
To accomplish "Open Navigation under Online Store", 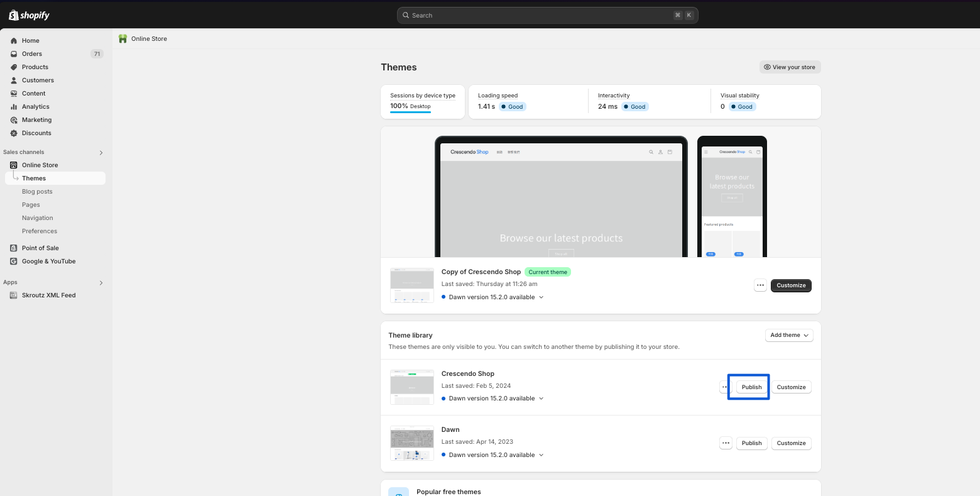I will pyautogui.click(x=38, y=218).
